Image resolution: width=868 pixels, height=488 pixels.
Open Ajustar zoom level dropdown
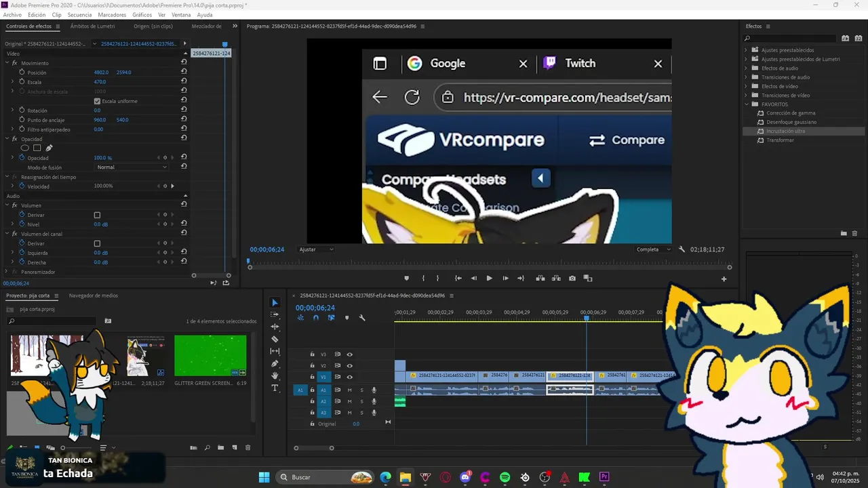(316, 249)
